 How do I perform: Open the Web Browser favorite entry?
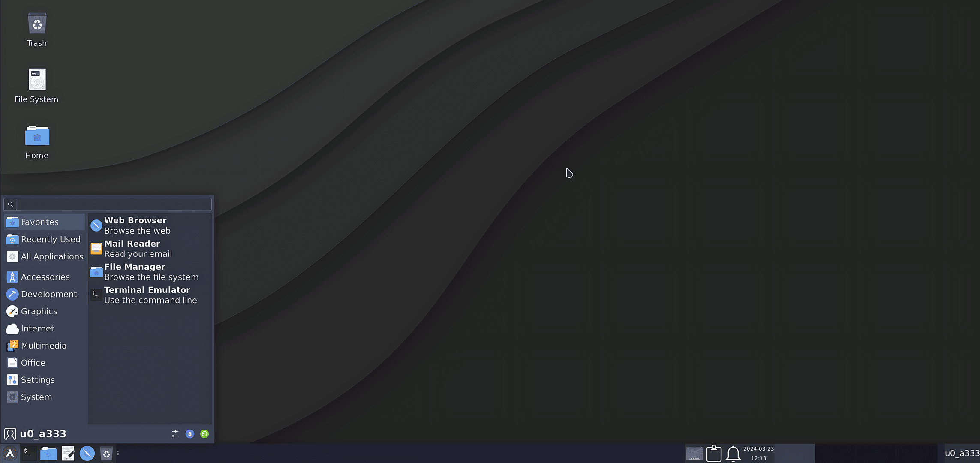tap(137, 225)
